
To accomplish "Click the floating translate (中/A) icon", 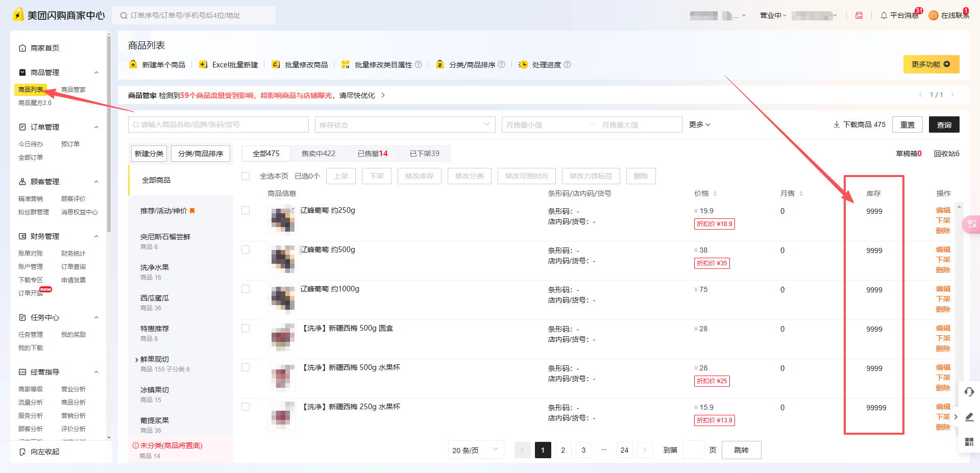I will tap(971, 225).
